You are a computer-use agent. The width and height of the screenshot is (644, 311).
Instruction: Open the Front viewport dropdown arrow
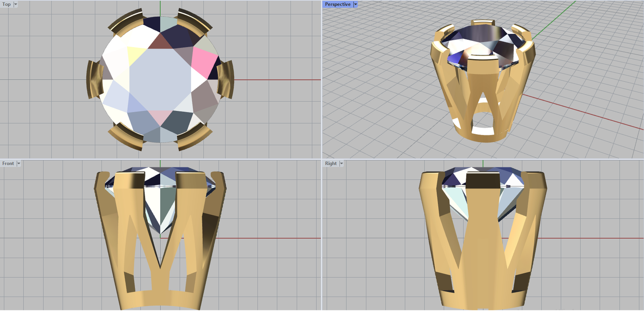tap(19, 164)
